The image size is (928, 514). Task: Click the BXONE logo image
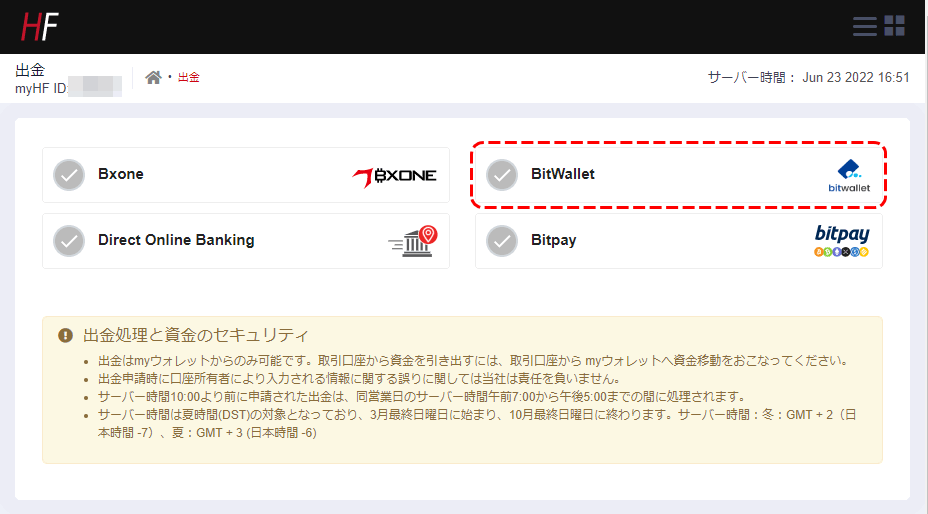coord(394,176)
